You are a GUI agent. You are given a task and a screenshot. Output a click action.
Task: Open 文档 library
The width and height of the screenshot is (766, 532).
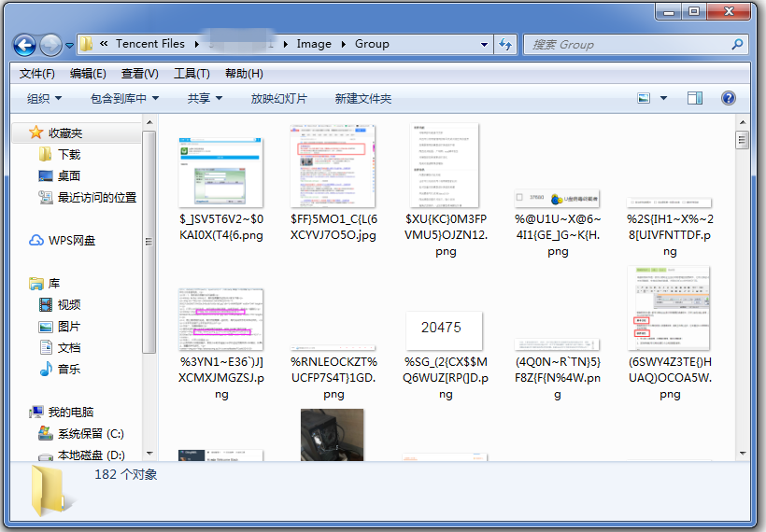point(69,348)
